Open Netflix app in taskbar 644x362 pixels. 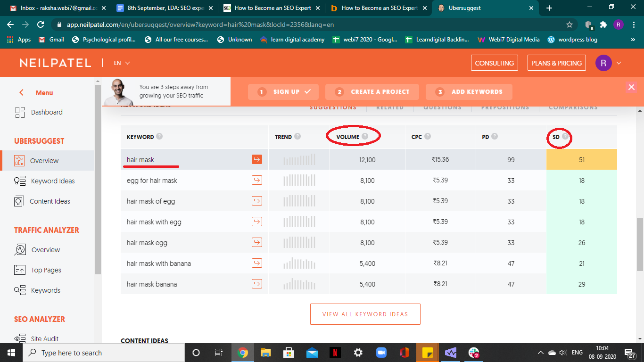click(335, 353)
